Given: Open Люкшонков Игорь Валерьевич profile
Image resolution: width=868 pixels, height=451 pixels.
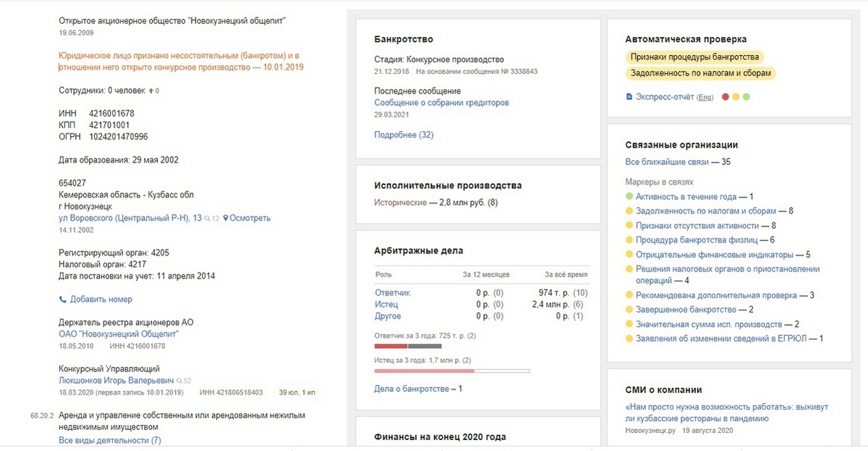Looking at the screenshot, I should click(x=116, y=380).
